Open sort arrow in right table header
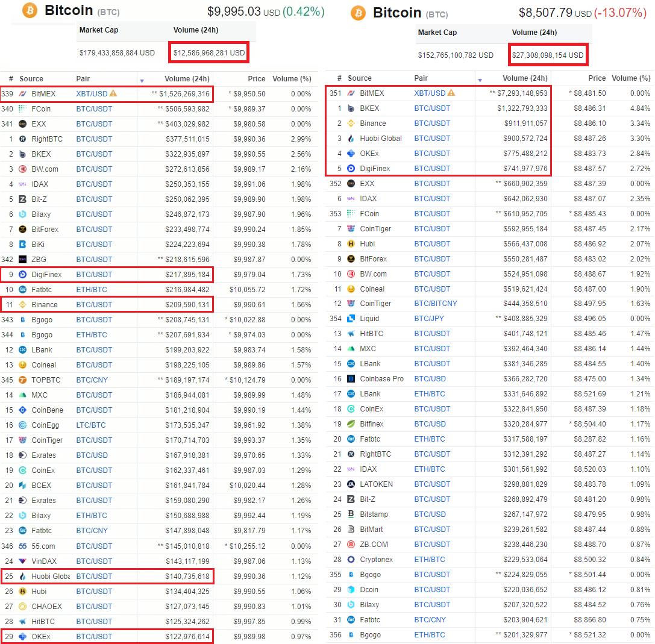Viewport: 655px width, 644px height. pyautogui.click(x=480, y=80)
